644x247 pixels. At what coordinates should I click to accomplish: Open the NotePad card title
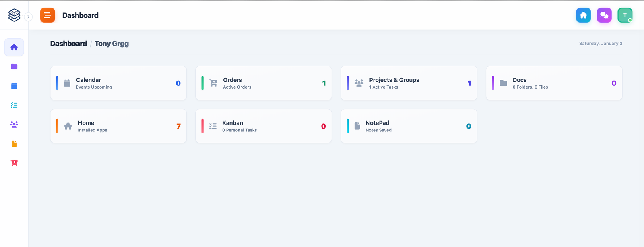pyautogui.click(x=378, y=123)
